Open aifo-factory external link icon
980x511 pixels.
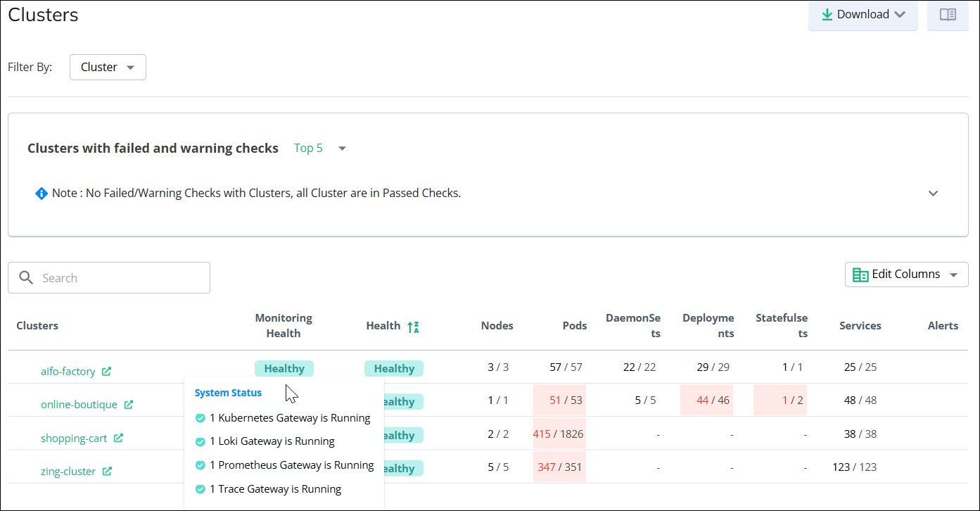coord(106,371)
